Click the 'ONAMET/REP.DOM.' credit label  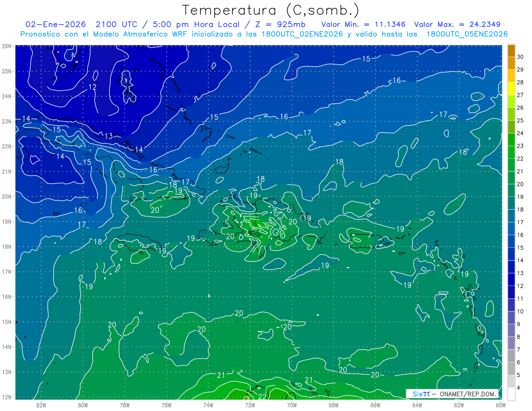pos(468,394)
